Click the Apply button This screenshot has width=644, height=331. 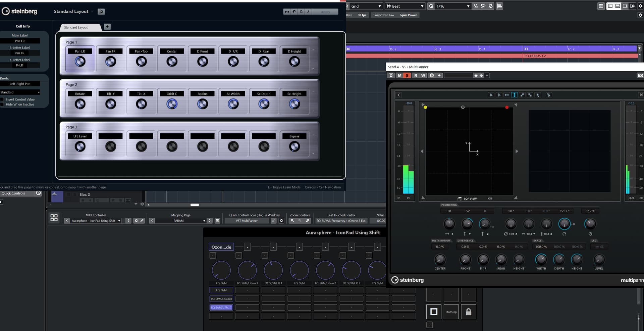pos(325,12)
